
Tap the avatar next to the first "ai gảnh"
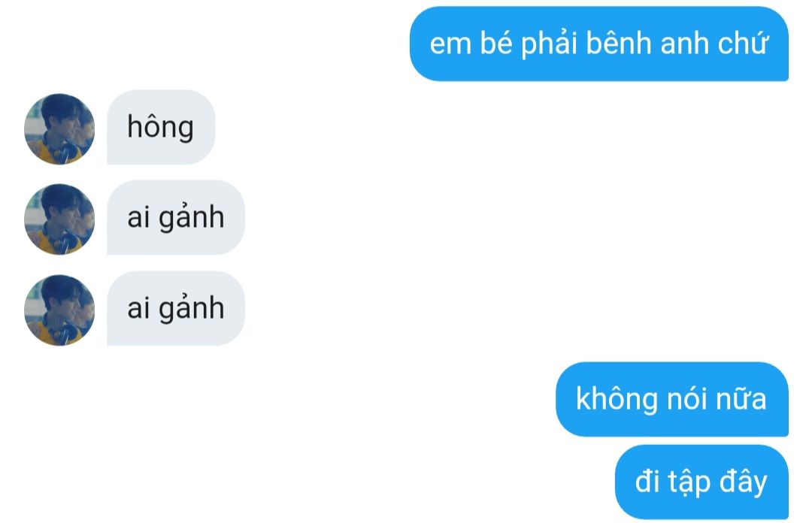pos(59,219)
